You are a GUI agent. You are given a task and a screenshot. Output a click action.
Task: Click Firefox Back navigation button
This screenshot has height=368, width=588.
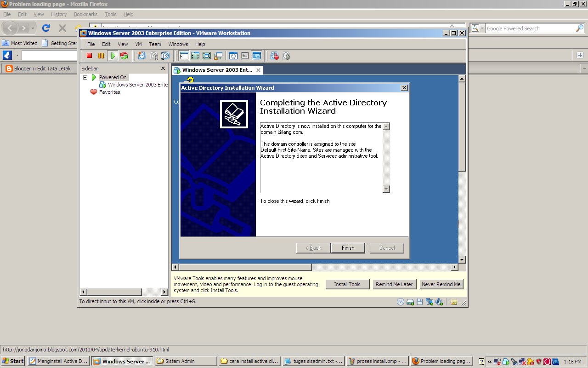tap(10, 28)
